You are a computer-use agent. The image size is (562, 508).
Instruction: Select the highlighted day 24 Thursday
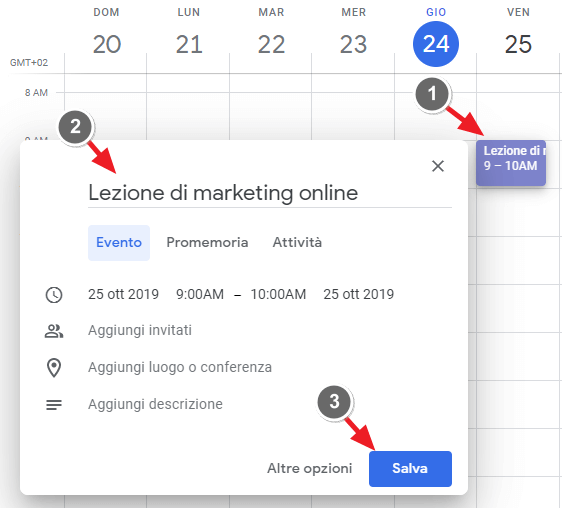coord(435,44)
